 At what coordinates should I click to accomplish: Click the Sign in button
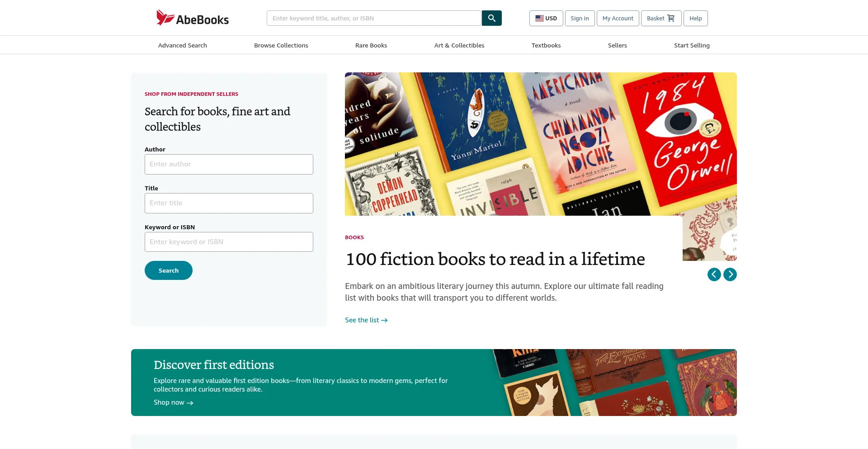point(580,19)
